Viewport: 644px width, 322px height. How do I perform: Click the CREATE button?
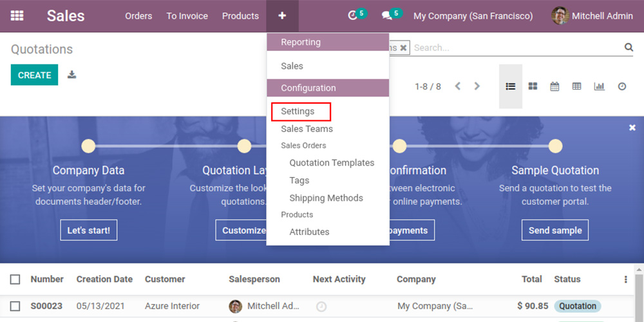click(x=34, y=75)
